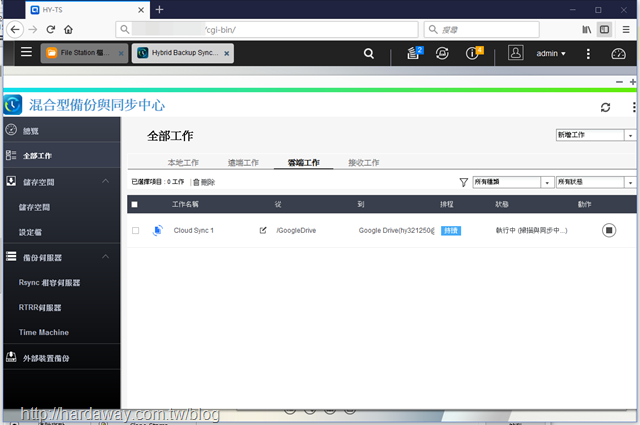The width and height of the screenshot is (640, 425).
Task: Open the 新增工作 dropdown
Action: pos(596,135)
